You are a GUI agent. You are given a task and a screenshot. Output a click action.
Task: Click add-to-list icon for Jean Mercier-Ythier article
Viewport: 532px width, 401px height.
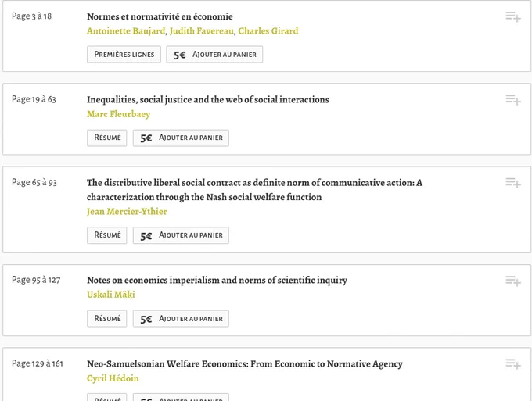tap(513, 183)
